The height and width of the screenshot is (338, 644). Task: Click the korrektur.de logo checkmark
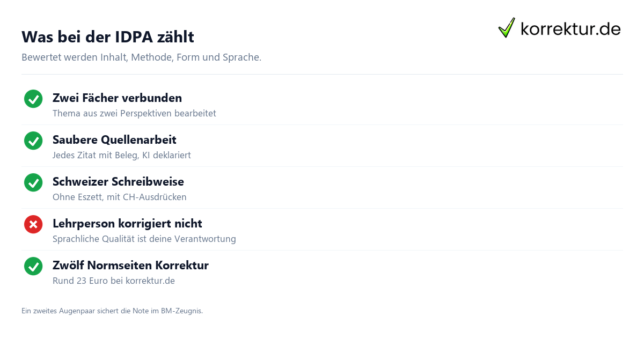(x=507, y=28)
